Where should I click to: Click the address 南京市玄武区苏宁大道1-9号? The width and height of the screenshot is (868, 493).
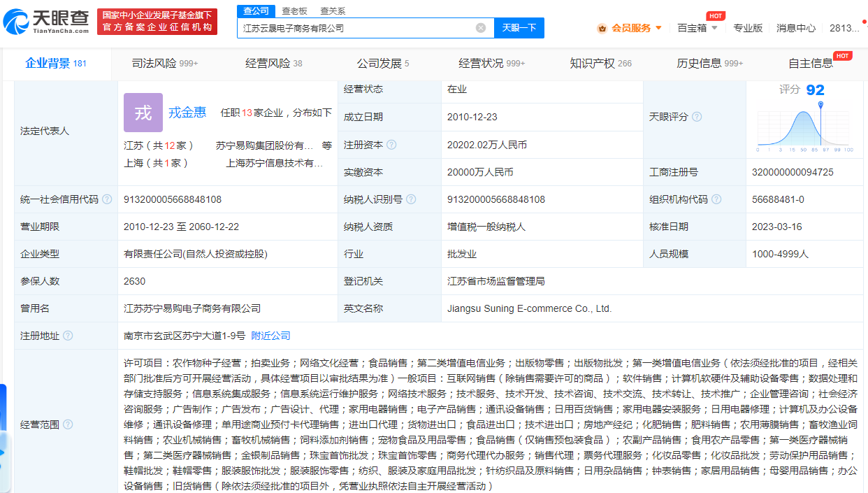pyautogui.click(x=185, y=336)
